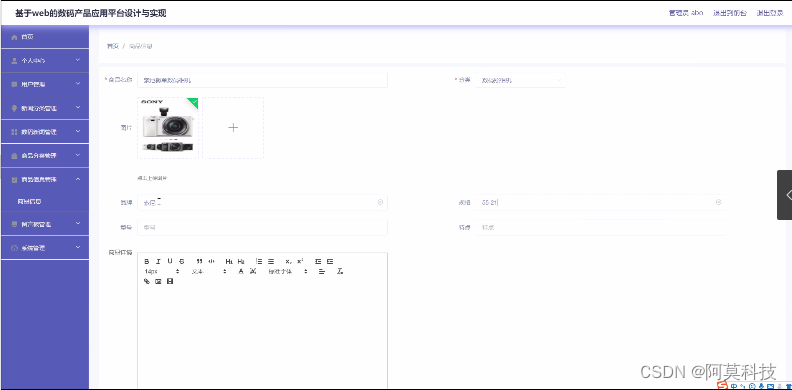Decrease indent in the editor
The image size is (792, 390).
click(x=318, y=261)
